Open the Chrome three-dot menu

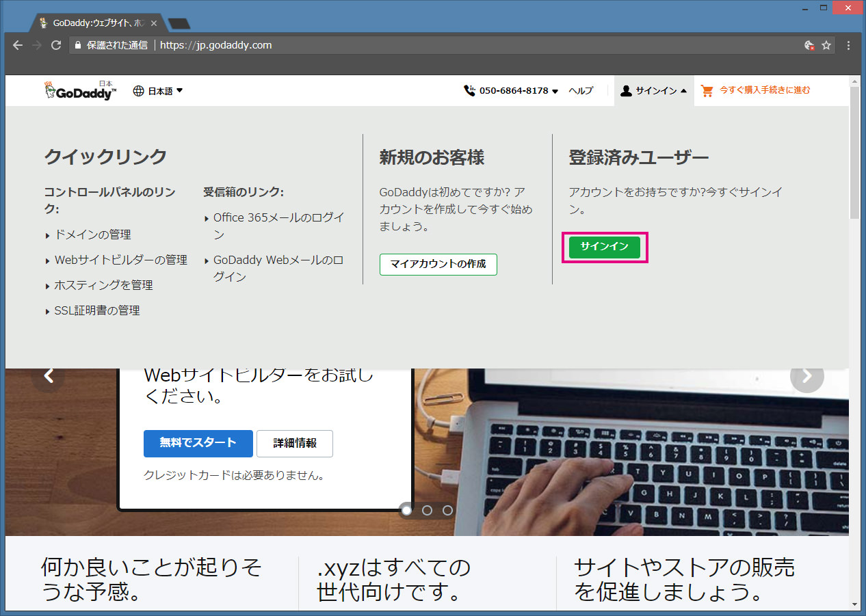[849, 45]
